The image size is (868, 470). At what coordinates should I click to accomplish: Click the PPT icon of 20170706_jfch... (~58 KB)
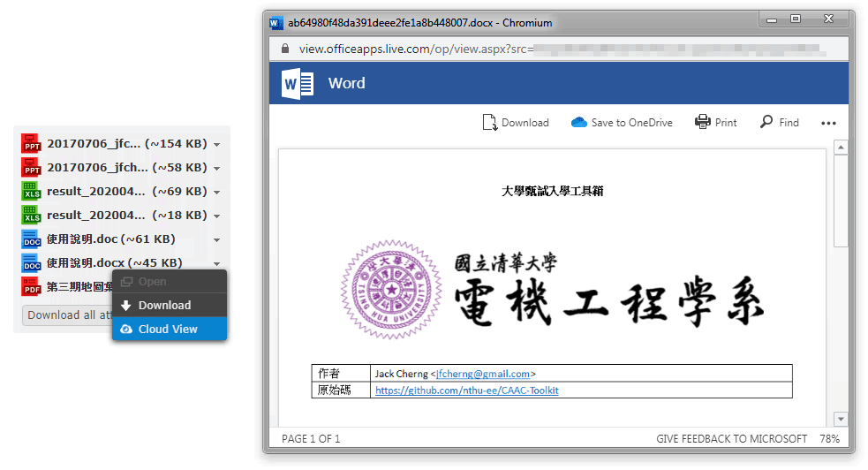(31, 167)
